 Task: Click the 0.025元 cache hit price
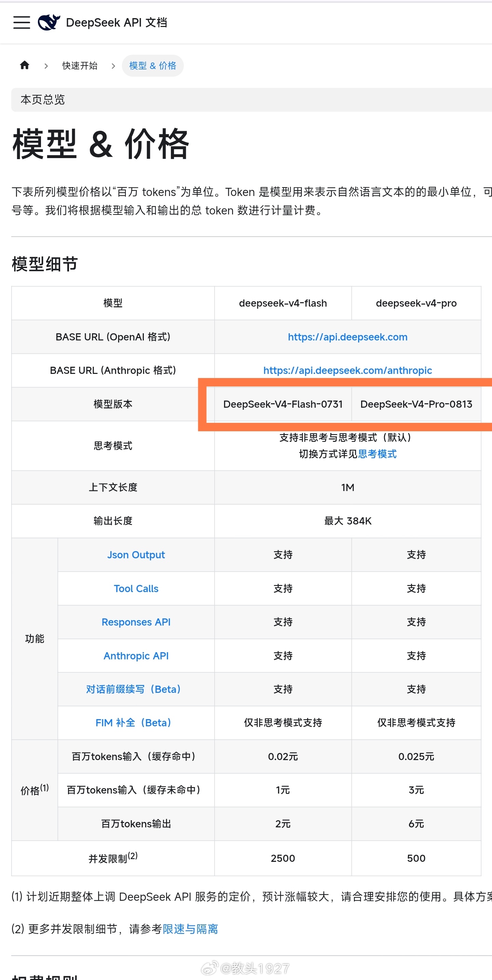coord(416,756)
